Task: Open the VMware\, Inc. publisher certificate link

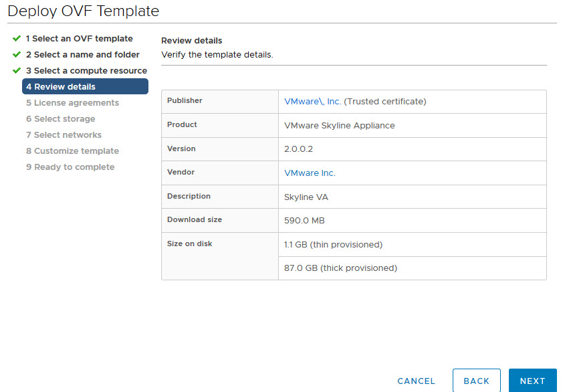Action: click(x=312, y=102)
